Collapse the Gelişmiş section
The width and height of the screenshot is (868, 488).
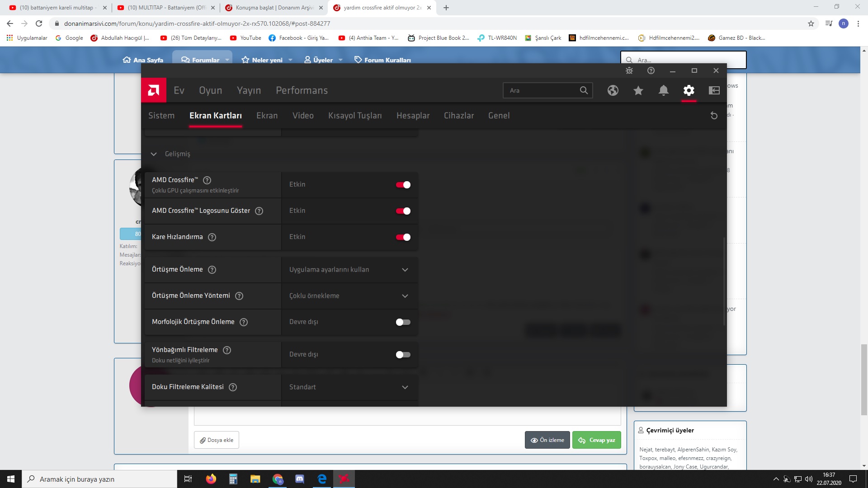click(154, 154)
